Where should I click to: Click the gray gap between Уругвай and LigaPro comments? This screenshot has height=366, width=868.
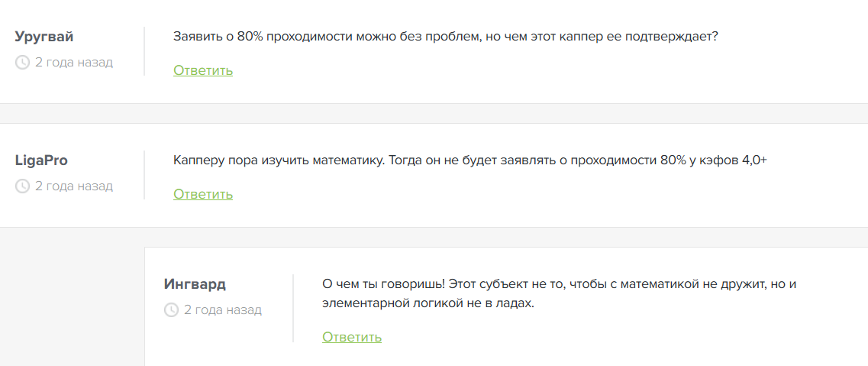434,113
